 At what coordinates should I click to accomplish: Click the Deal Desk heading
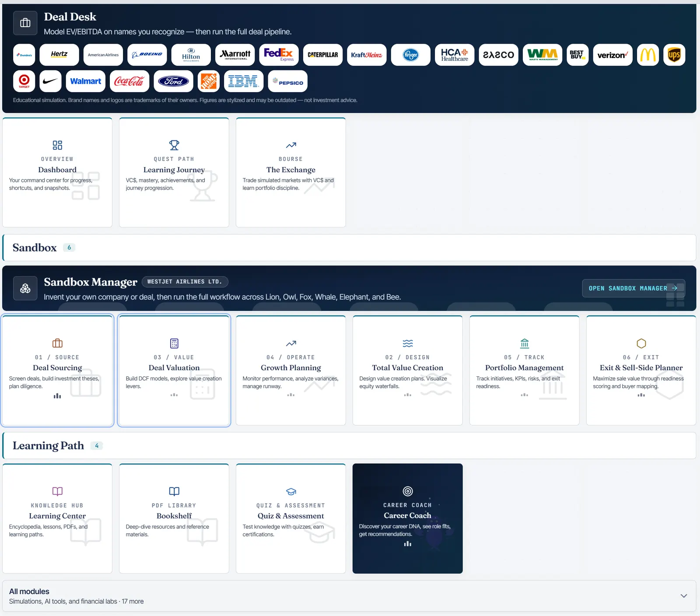click(70, 17)
